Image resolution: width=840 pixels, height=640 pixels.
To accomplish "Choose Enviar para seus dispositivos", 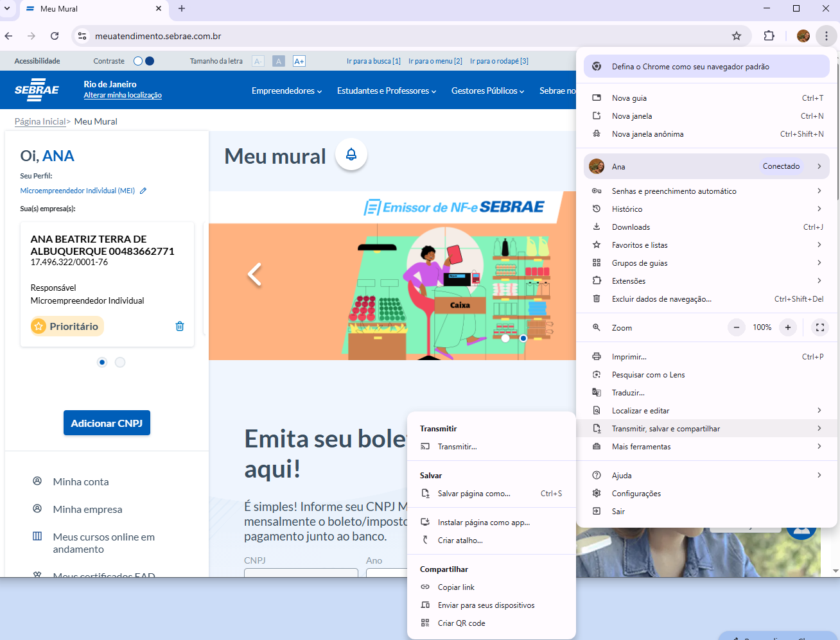I will pos(491,605).
